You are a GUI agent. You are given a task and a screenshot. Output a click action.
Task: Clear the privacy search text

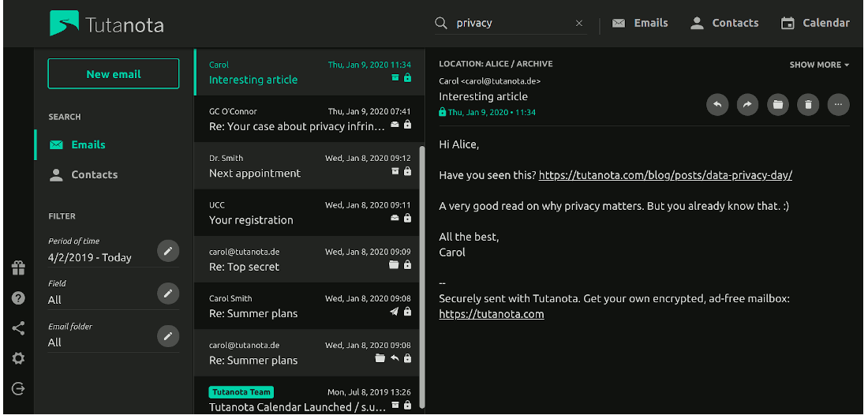click(x=579, y=24)
